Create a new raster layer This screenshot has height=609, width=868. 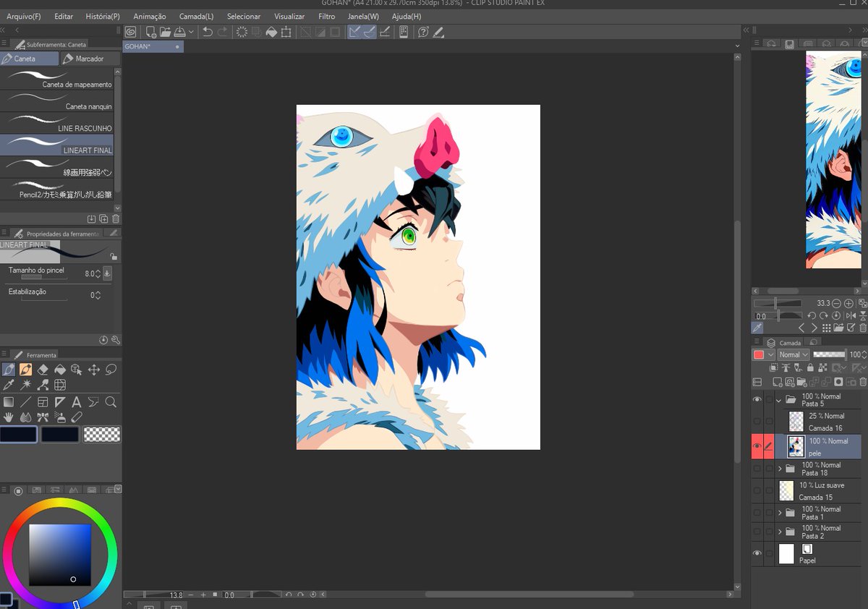[778, 382]
